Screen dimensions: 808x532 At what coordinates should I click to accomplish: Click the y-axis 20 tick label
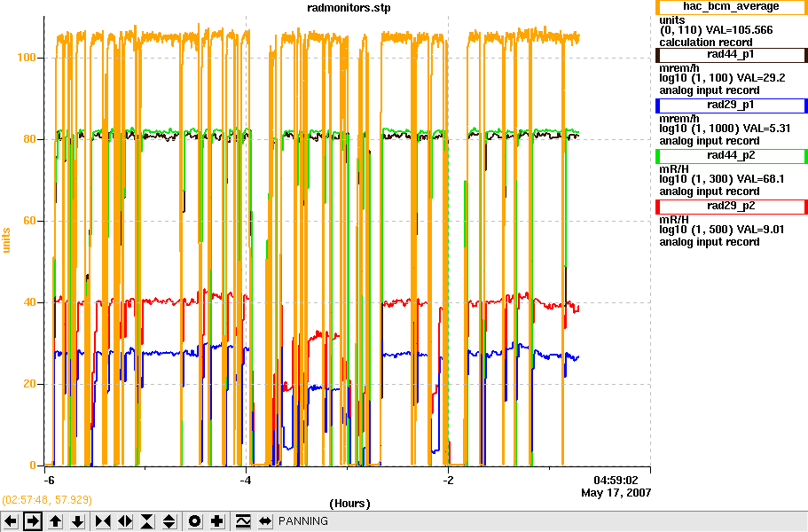coord(29,384)
